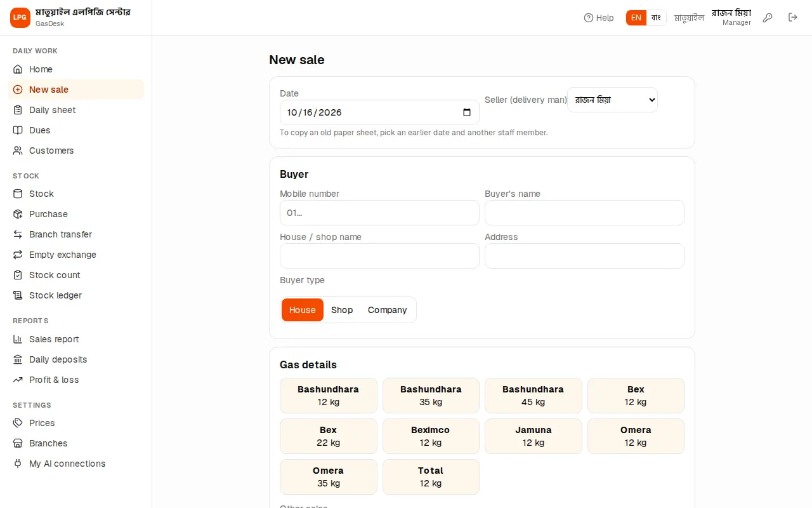The width and height of the screenshot is (812, 508).
Task: Click the Profit & loss trend icon
Action: [x=18, y=380]
